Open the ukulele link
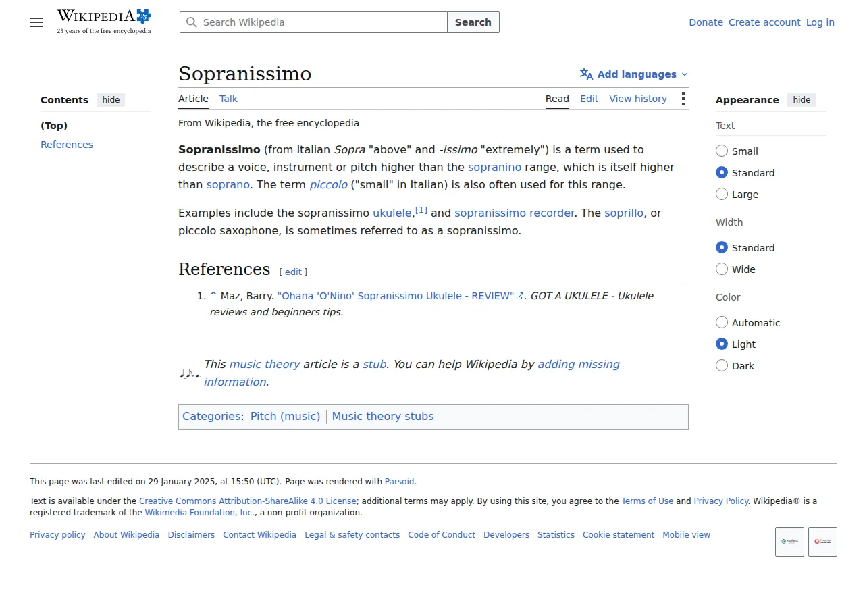 click(x=392, y=213)
